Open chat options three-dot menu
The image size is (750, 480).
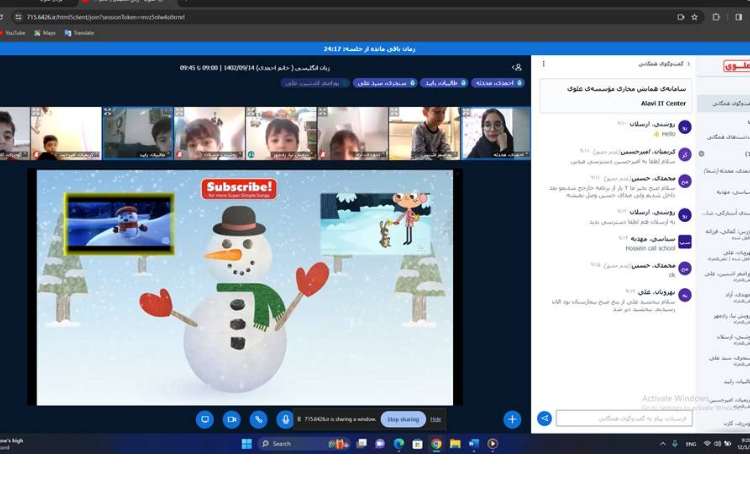[x=544, y=63]
